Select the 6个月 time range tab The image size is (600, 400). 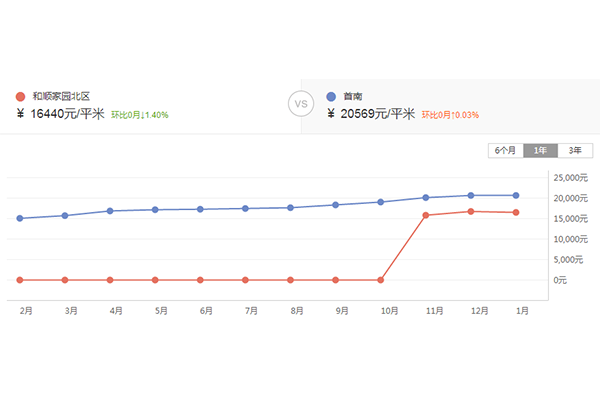pyautogui.click(x=506, y=150)
